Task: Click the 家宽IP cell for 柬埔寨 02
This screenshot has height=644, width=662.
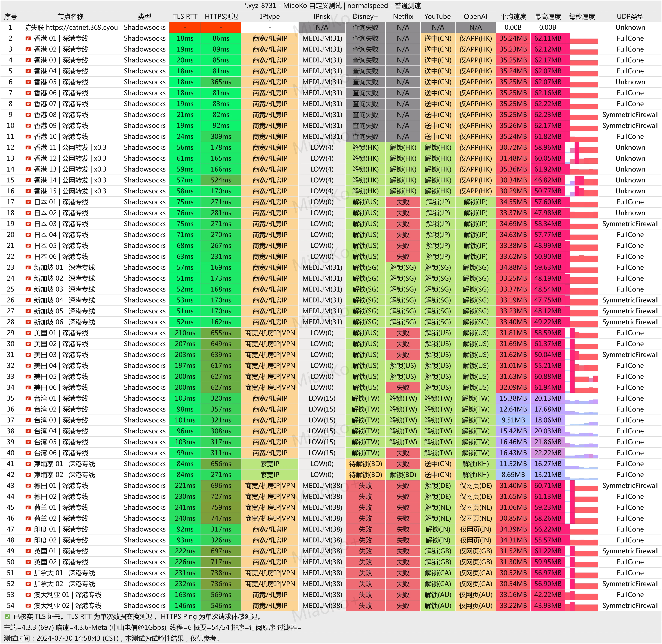Action: coord(269,475)
